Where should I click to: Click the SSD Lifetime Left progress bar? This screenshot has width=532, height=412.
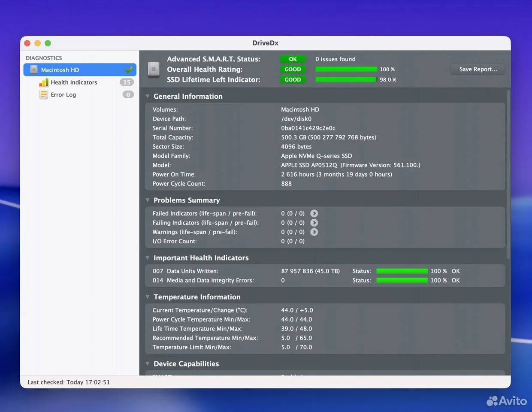346,80
